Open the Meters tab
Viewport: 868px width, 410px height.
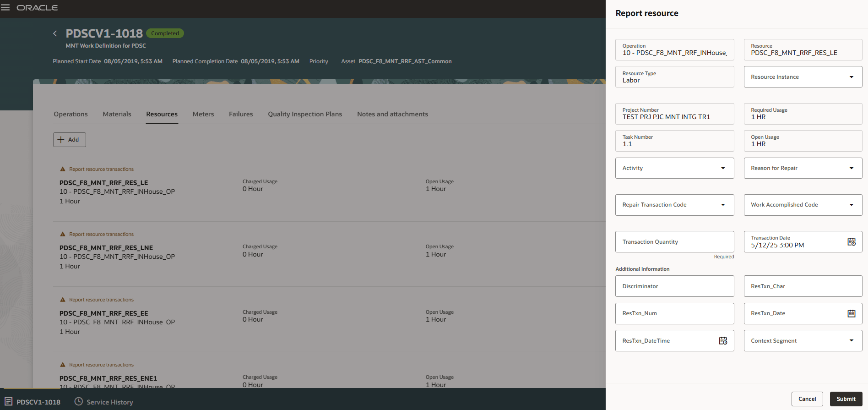coord(203,114)
